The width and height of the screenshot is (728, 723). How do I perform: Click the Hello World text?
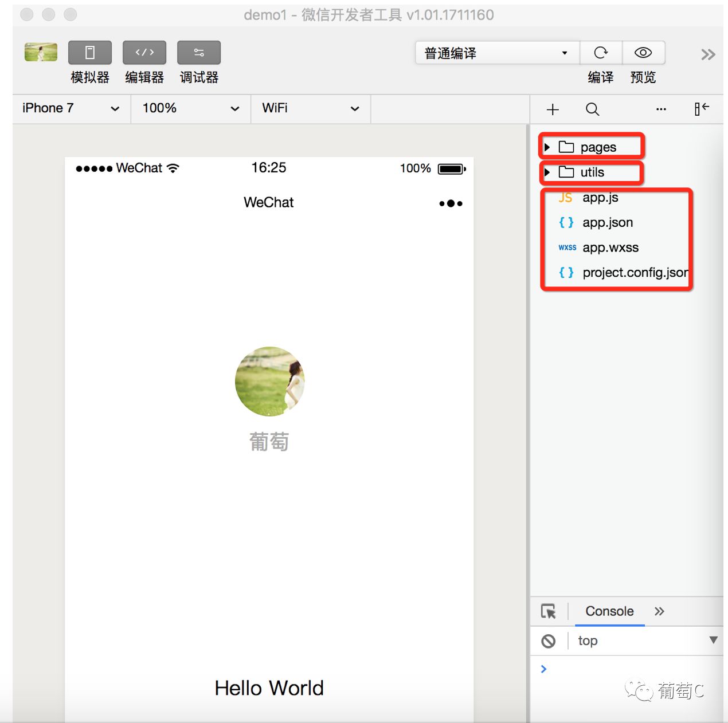(x=269, y=688)
